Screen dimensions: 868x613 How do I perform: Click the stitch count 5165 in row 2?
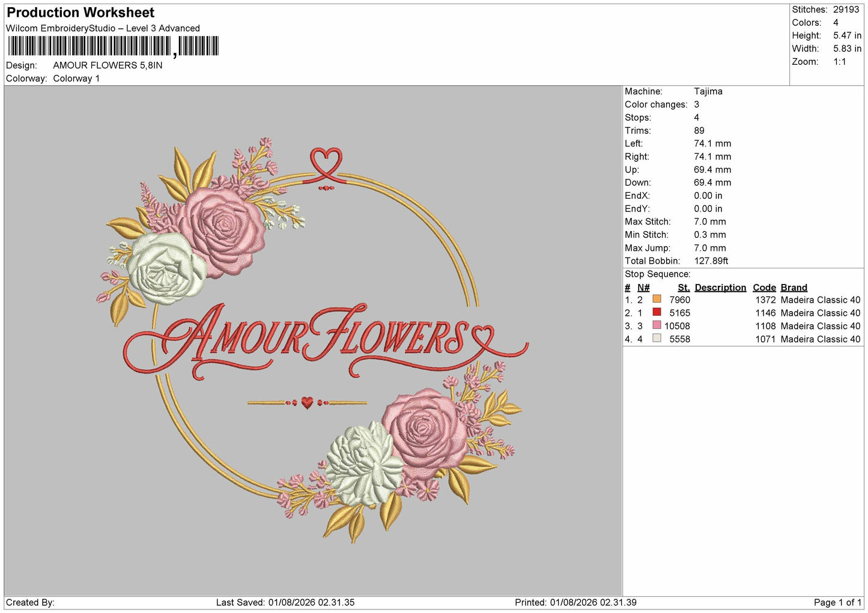click(x=679, y=313)
